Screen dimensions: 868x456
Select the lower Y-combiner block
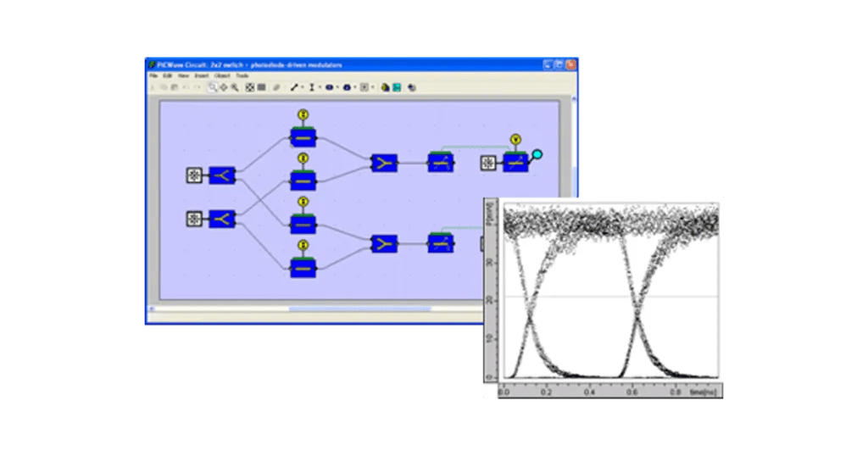pos(384,243)
